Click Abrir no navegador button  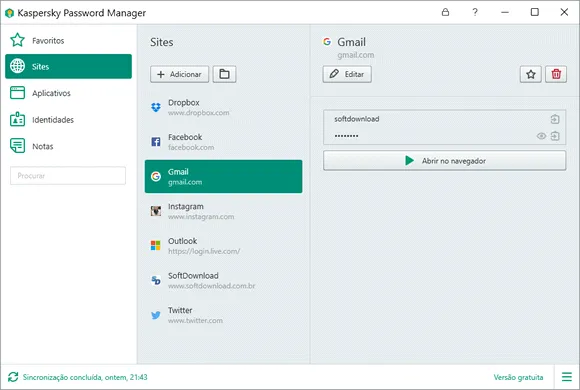445,161
